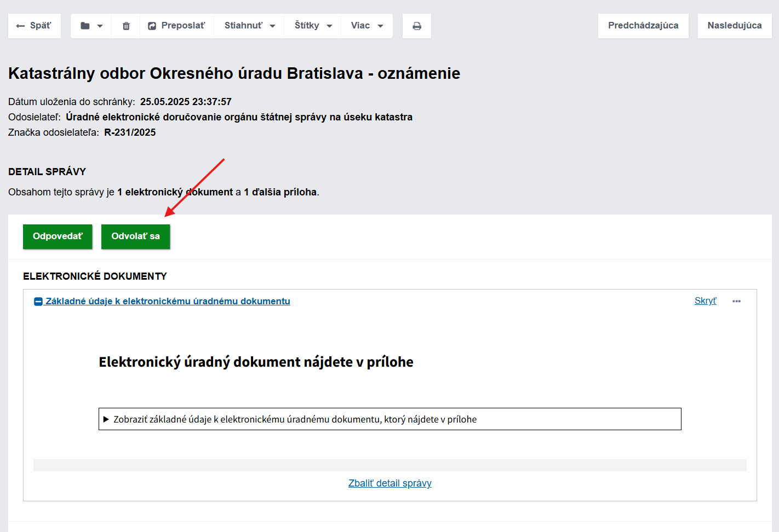
Task: Go to Predchádzajúca previous message
Action: [x=643, y=26]
